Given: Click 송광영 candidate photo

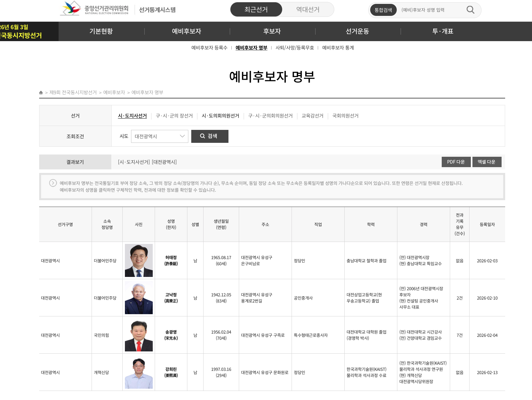Looking at the screenshot, I should coord(139,336).
